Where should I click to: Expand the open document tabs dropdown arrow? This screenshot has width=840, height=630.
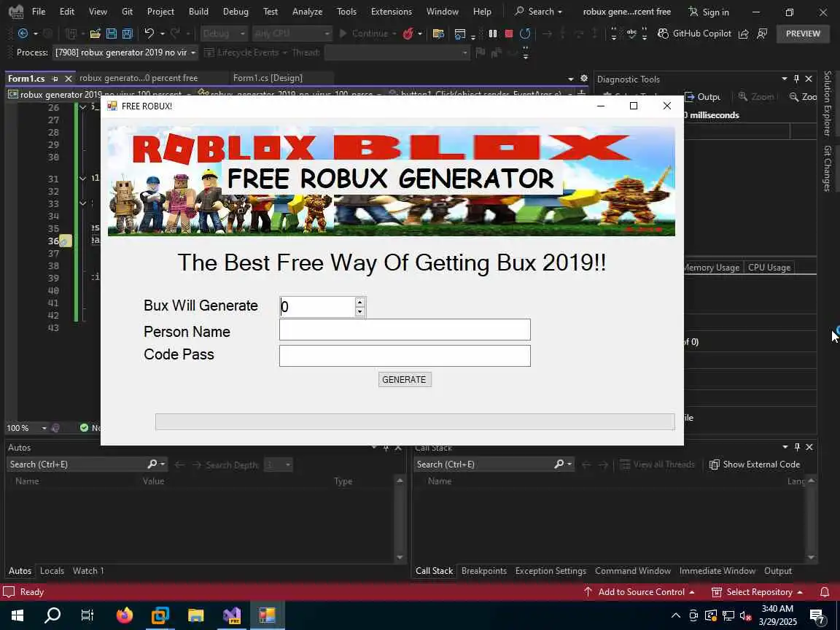click(x=571, y=79)
